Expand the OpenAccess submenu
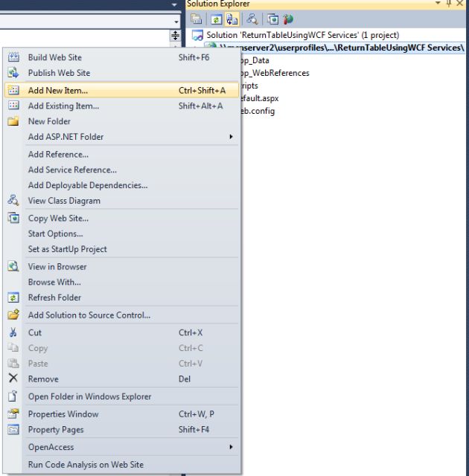Viewport: 469px width, 476px height. [122, 448]
